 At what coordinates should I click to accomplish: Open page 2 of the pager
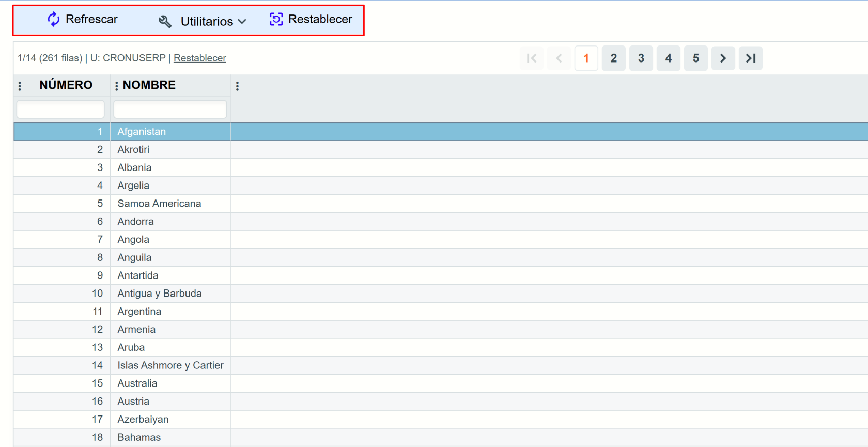[x=614, y=58]
